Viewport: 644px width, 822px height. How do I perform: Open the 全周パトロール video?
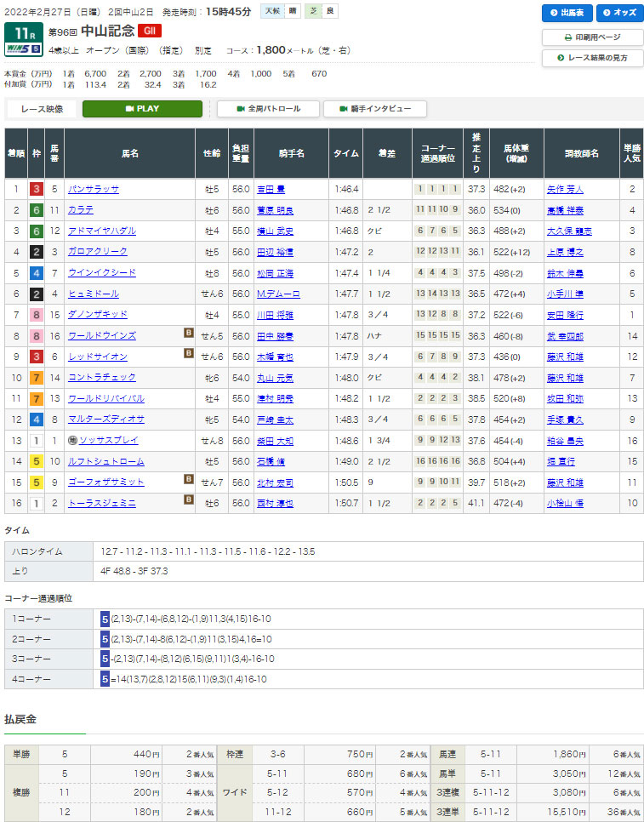click(x=268, y=109)
